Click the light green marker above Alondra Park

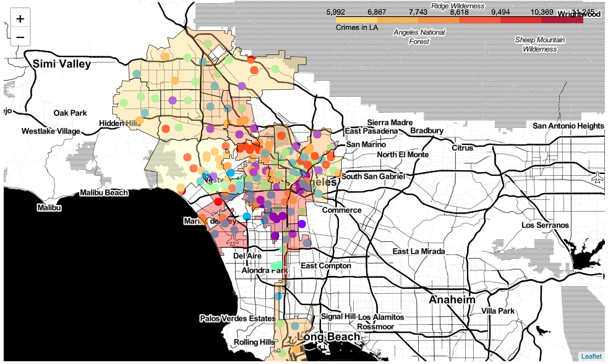point(277,265)
